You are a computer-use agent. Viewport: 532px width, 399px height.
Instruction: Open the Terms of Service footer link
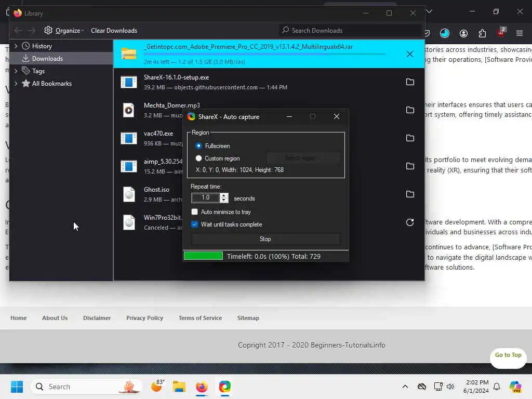(200, 318)
